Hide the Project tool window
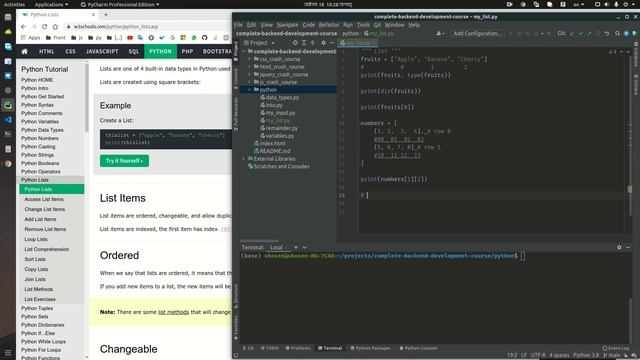The width and height of the screenshot is (640, 360). [x=332, y=43]
